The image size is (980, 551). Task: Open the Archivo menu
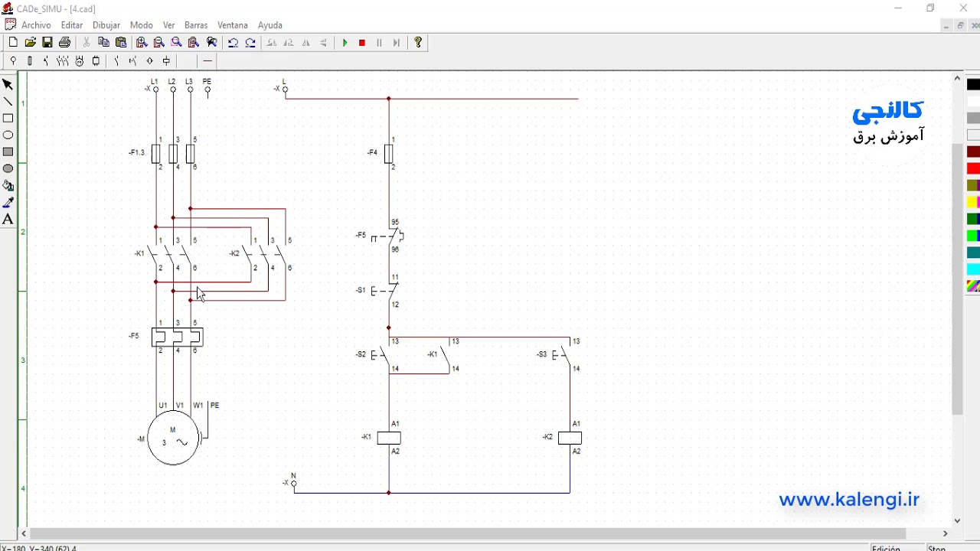pos(36,25)
